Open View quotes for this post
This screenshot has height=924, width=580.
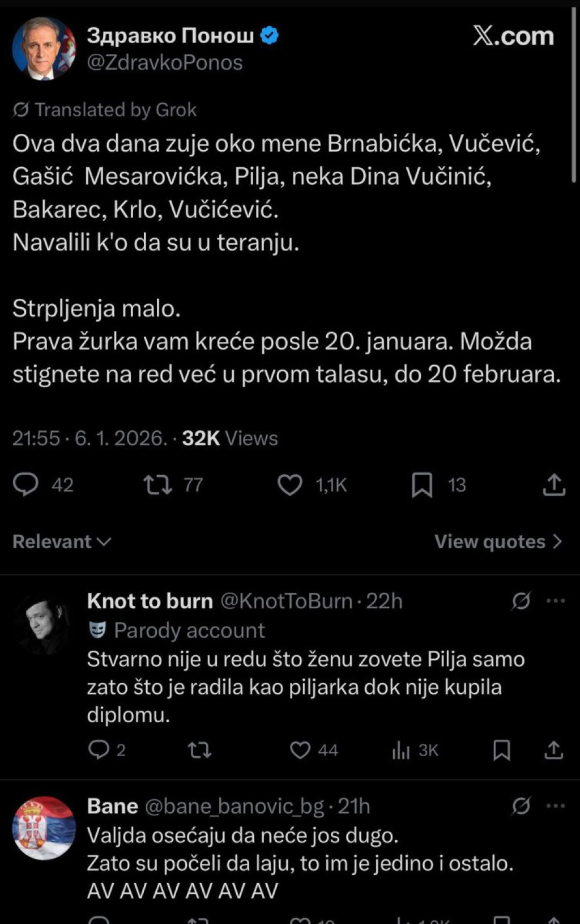coord(498,542)
